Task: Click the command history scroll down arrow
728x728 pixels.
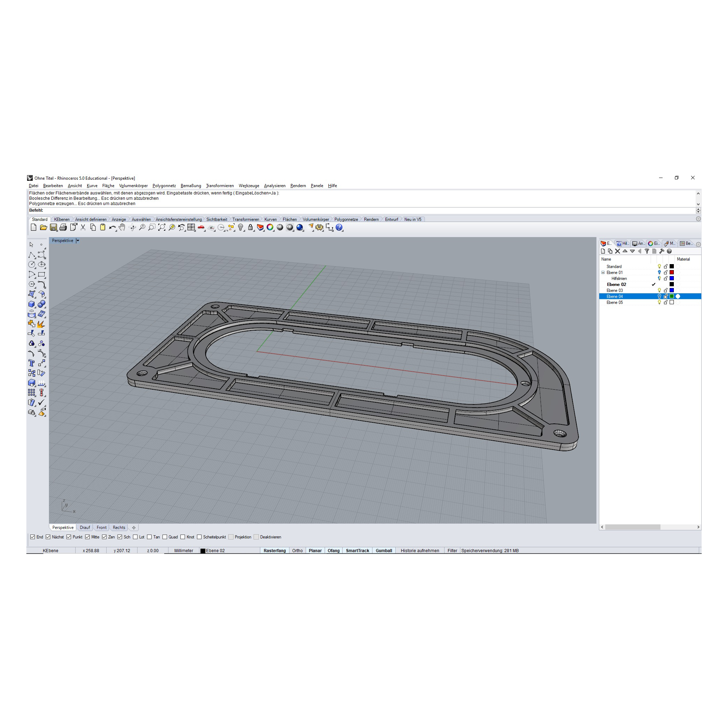Action: [x=698, y=204]
